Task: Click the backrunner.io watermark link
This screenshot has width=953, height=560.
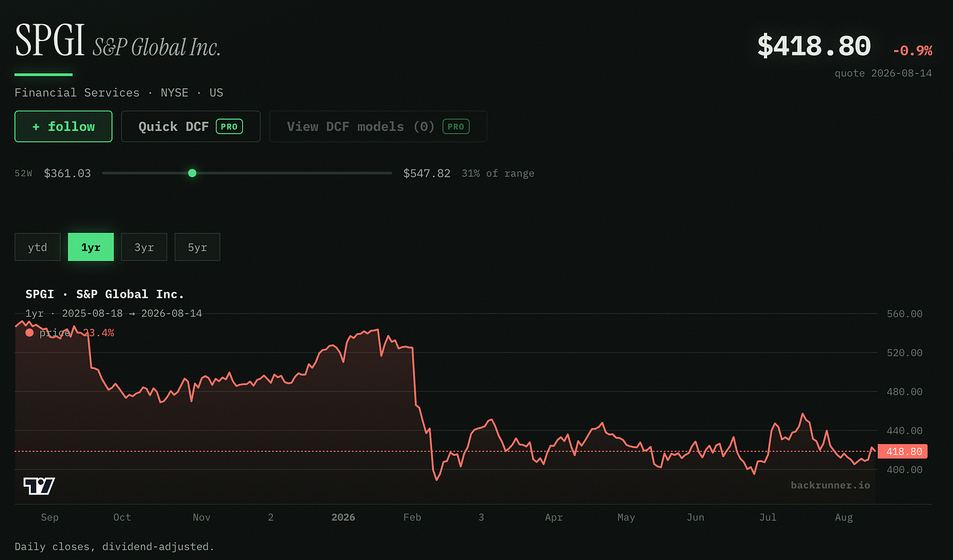Action: coord(830,485)
